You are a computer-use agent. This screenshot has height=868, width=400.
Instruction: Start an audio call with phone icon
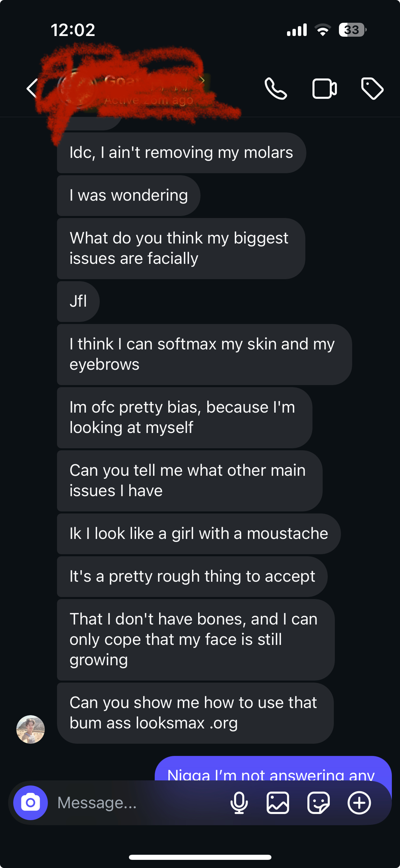click(275, 89)
